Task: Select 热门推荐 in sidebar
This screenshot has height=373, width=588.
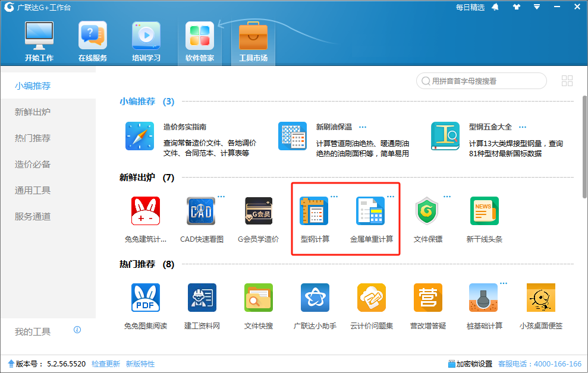Action: pos(48,138)
